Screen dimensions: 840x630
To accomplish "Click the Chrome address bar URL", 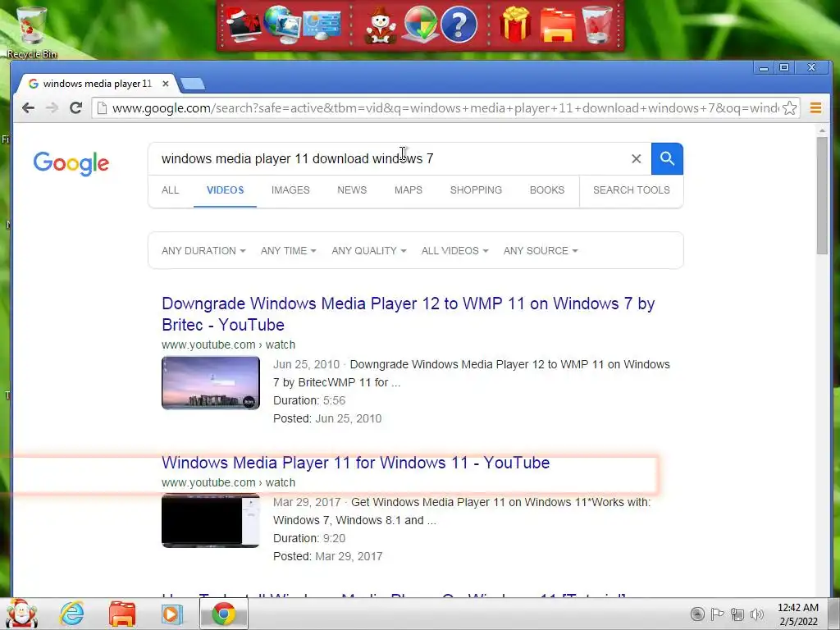I will click(445, 108).
